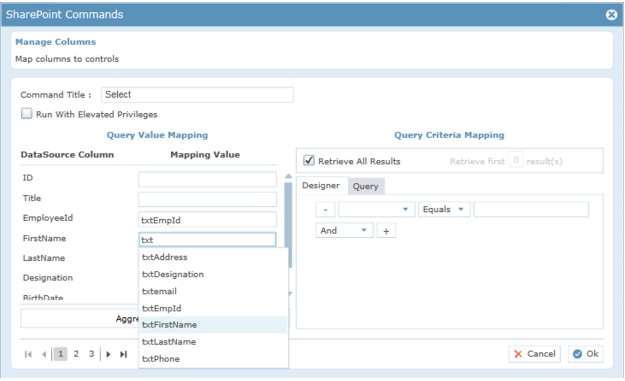Confirm with the Ok button
Viewport: 625px width, 381px height.
586,354
